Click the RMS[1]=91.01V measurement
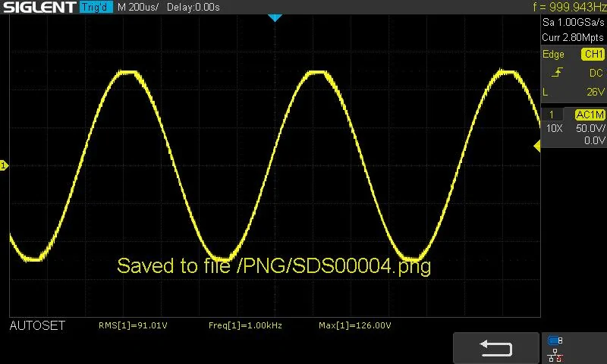This screenshot has width=607, height=364. tap(133, 326)
